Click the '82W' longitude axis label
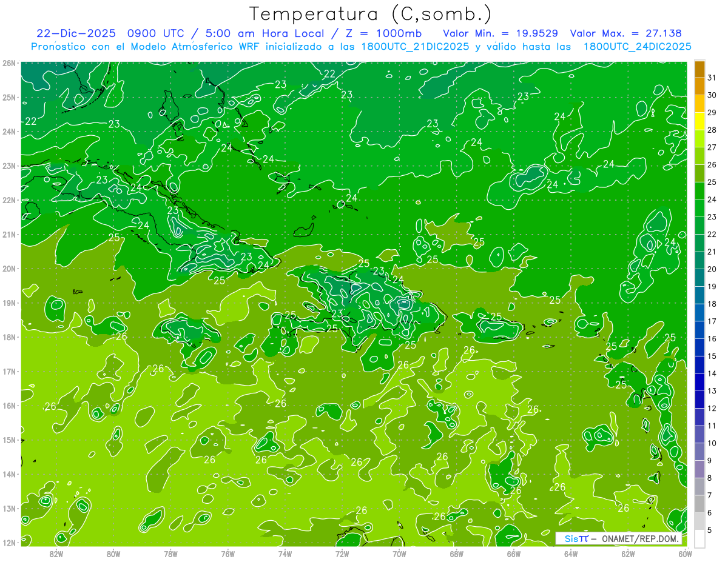This screenshot has height=562, width=728. click(56, 554)
